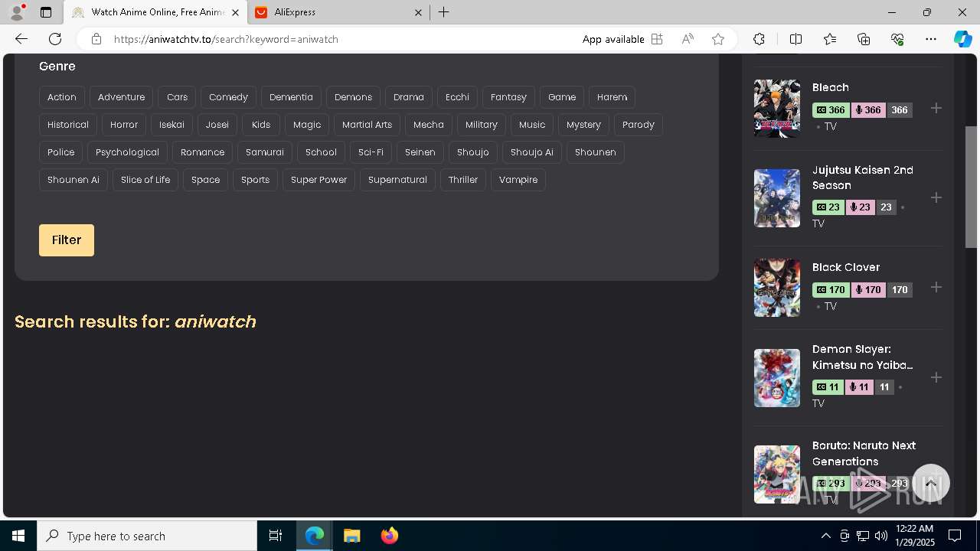The height and width of the screenshot is (551, 980).
Task: Toggle the Romance genre filter
Action: click(x=202, y=152)
